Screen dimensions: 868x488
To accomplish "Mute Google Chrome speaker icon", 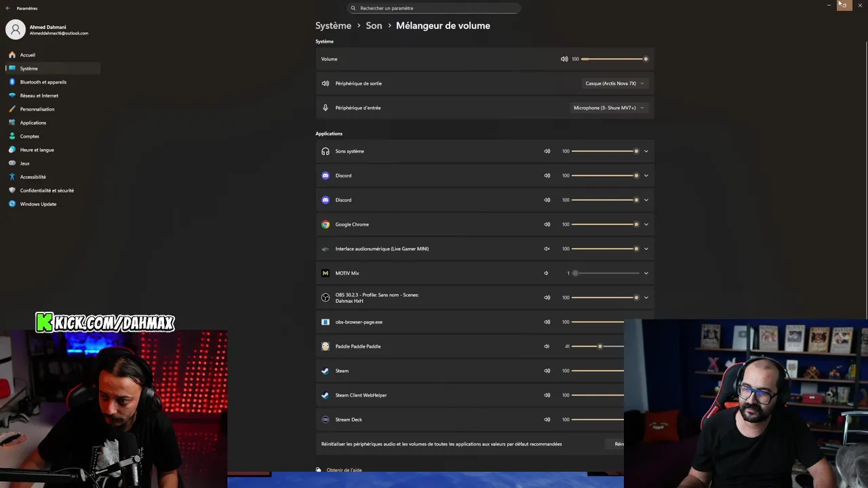I will [x=547, y=224].
